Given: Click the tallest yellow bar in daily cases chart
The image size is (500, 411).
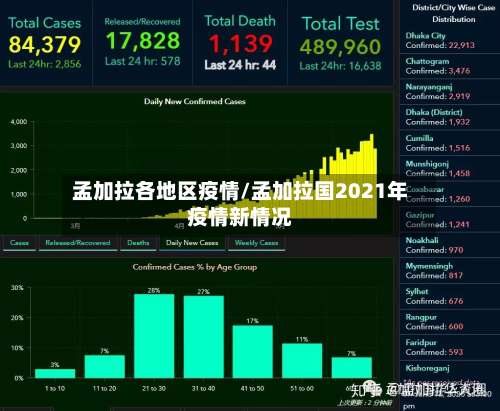Looking at the screenshot, I should [372, 176].
